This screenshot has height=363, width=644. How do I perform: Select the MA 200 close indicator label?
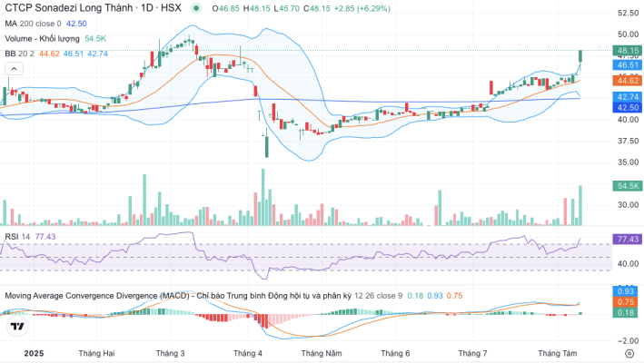(33, 24)
